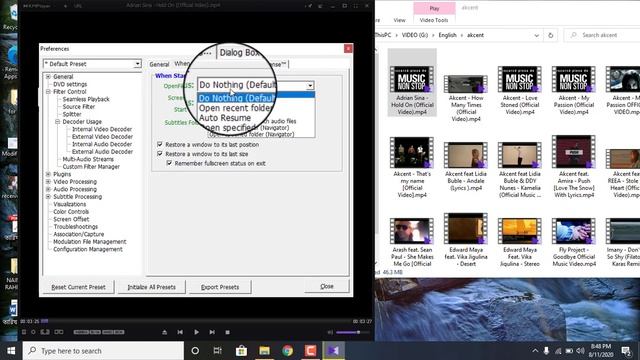Refresh the File Explorer folder view
640x360 pixels.
pyautogui.click(x=550, y=35)
